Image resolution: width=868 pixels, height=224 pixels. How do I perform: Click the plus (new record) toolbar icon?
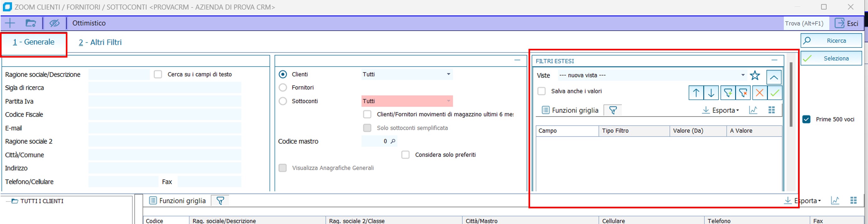point(10,23)
